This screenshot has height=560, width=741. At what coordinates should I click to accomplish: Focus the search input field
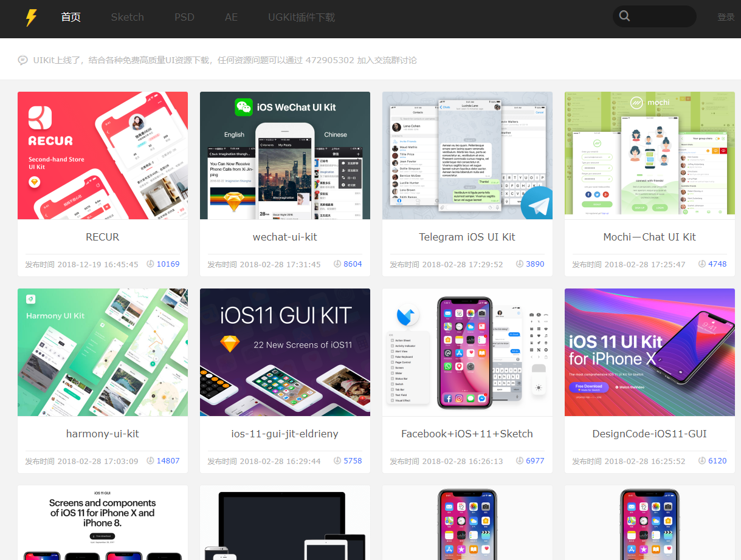pyautogui.click(x=663, y=16)
